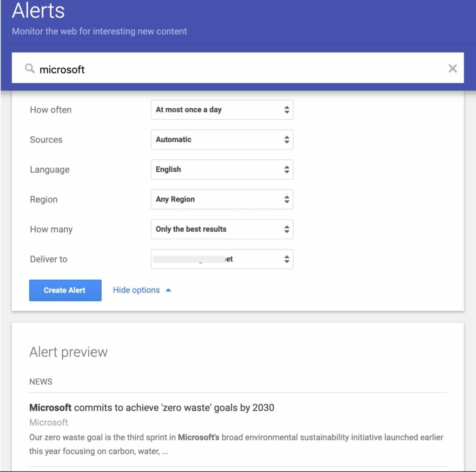Click the 'Deliver to' label
The image size is (476, 472).
(x=48, y=259)
